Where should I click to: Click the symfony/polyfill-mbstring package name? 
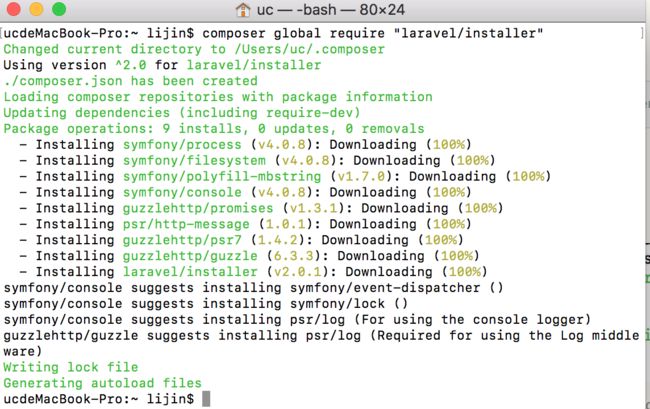pos(222,176)
